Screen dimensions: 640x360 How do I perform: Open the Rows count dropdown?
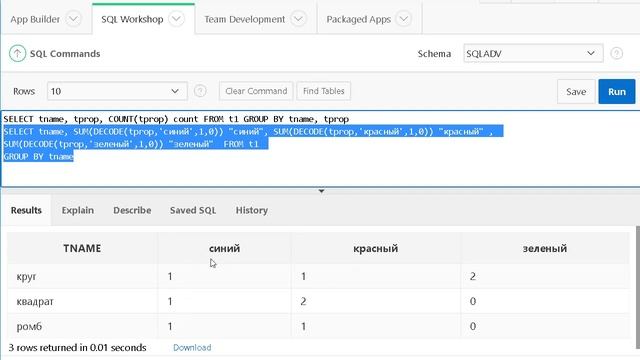pos(117,91)
